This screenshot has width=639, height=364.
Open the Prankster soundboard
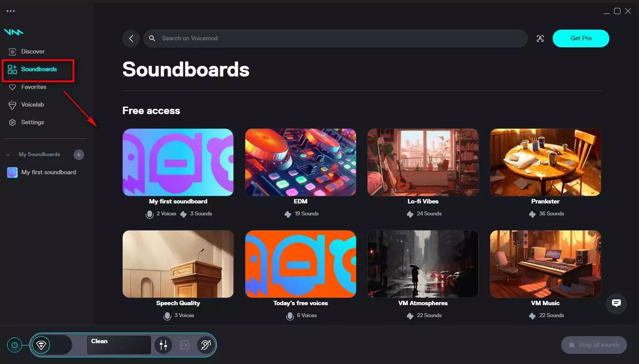(546, 162)
